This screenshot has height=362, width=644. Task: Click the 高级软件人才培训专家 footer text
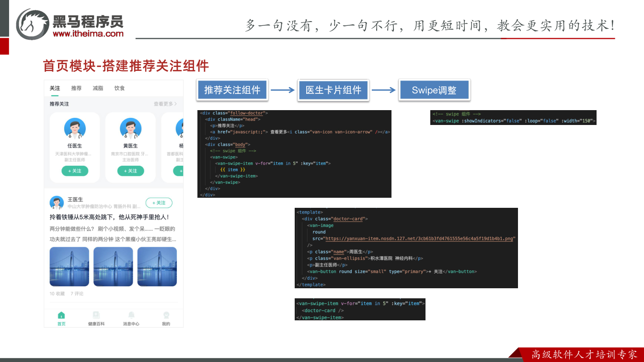(x=584, y=355)
